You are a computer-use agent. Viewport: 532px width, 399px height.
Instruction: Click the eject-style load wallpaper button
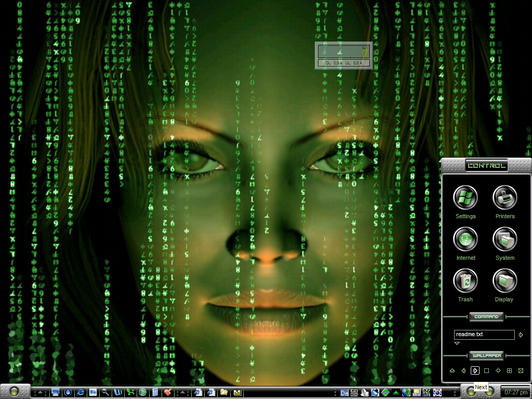click(x=452, y=370)
